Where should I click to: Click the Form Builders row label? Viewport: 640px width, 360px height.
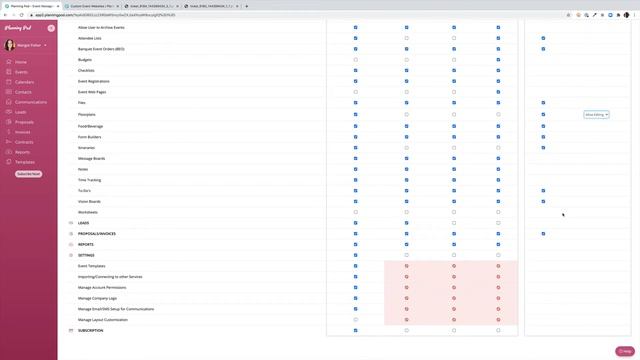[89, 137]
